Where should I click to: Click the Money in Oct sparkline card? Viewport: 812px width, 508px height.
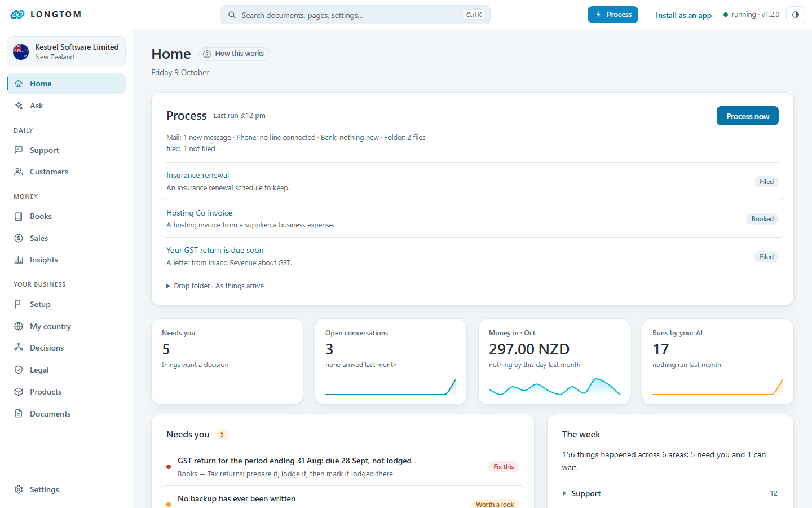554,362
